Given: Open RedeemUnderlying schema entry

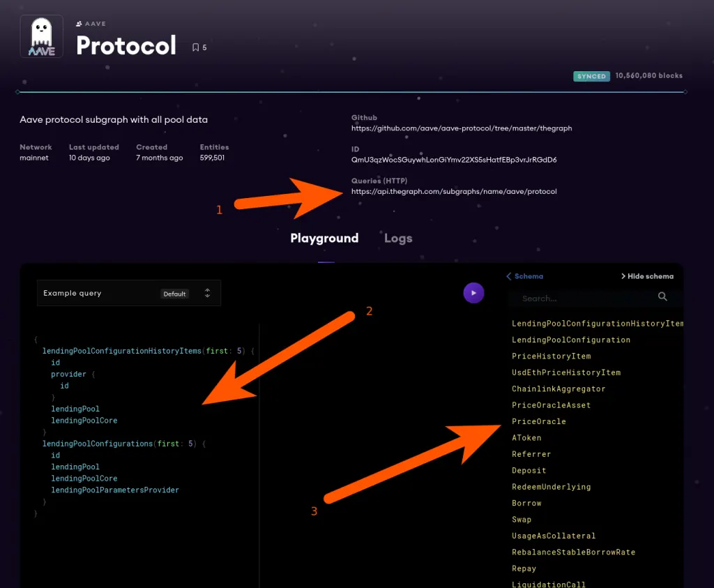Looking at the screenshot, I should [551, 487].
